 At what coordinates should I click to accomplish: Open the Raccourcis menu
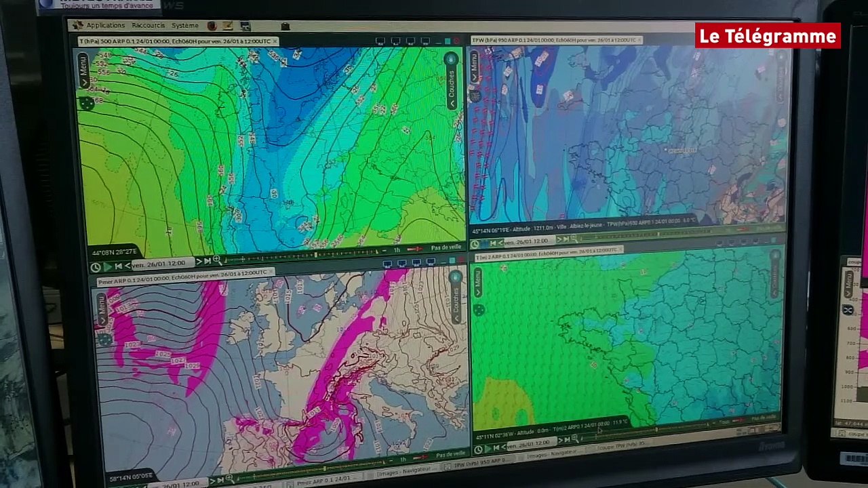click(148, 25)
